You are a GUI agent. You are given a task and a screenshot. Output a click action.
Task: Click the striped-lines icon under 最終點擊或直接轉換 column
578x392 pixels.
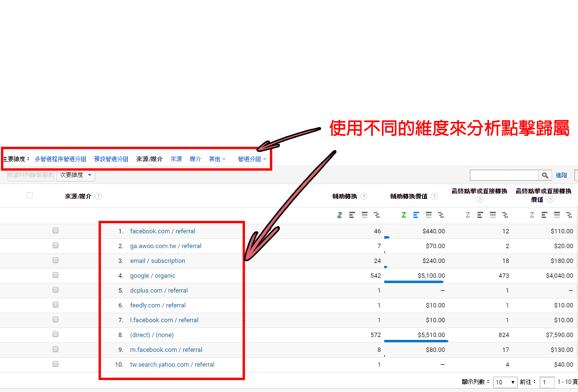pos(493,215)
